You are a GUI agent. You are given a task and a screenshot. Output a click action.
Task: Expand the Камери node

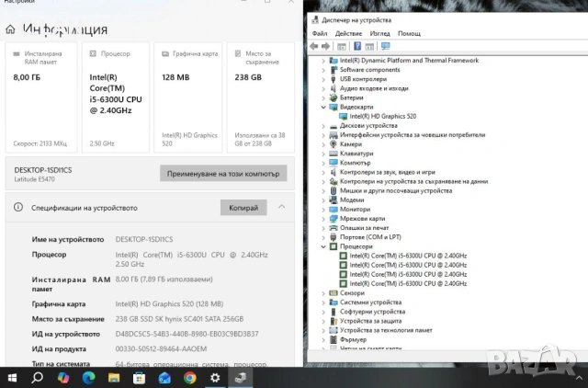(x=323, y=144)
